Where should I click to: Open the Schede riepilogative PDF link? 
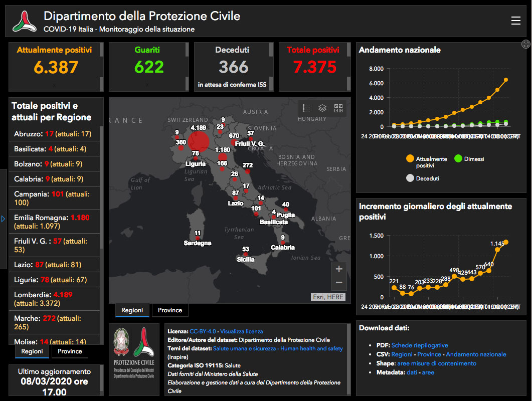point(420,345)
